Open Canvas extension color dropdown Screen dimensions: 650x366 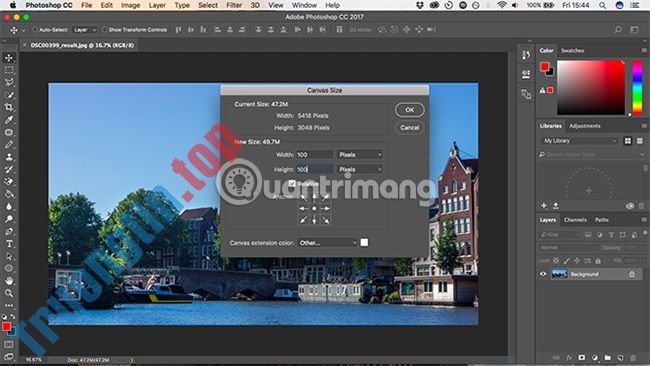point(327,242)
